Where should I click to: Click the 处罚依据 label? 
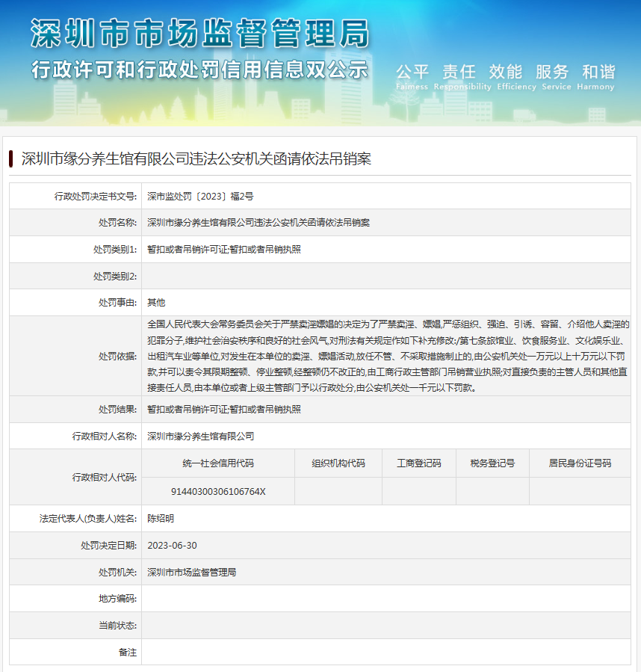click(x=117, y=356)
